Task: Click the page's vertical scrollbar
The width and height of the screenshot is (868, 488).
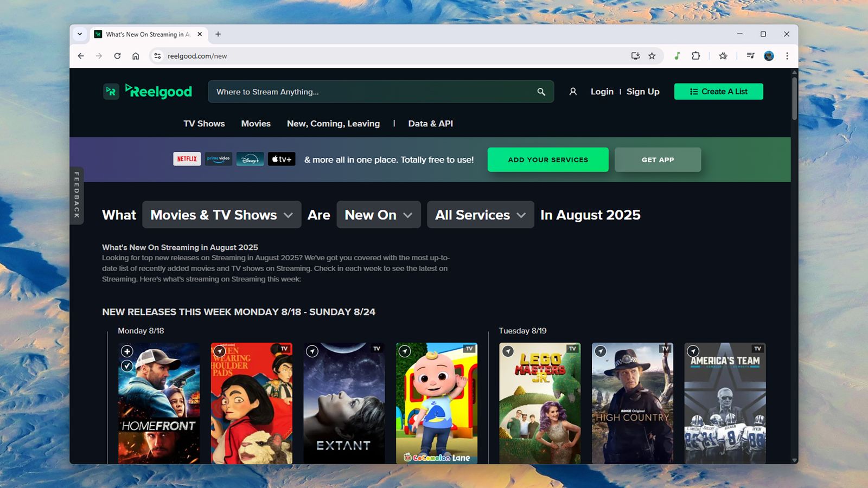Action: [x=794, y=99]
